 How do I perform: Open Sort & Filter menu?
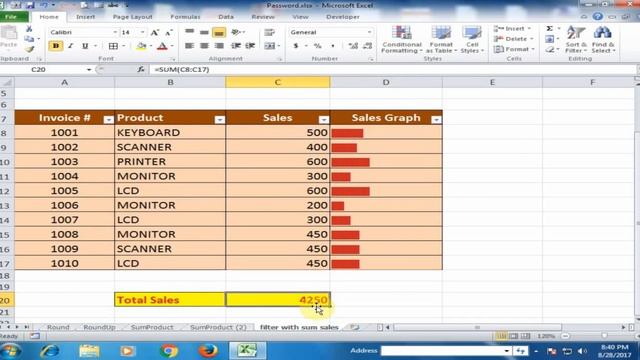click(x=576, y=39)
